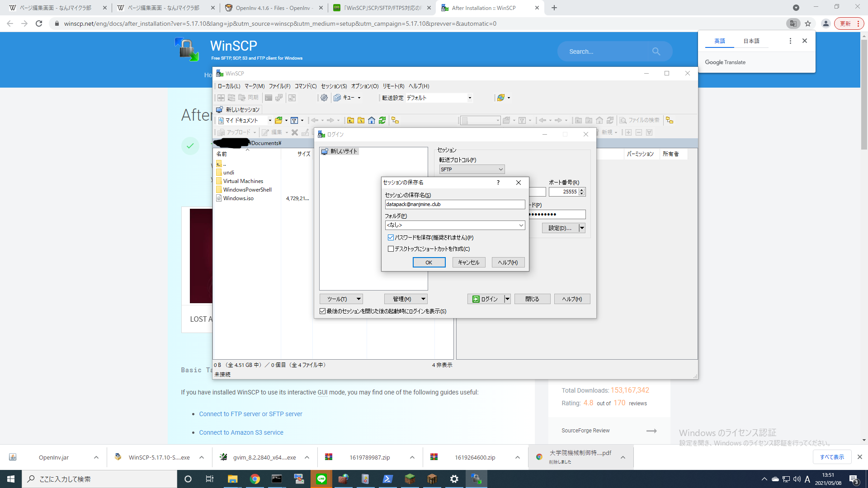The image size is (868, 488).
Task: Click ヘルプ(H) in the save session dialog
Action: pos(508,263)
